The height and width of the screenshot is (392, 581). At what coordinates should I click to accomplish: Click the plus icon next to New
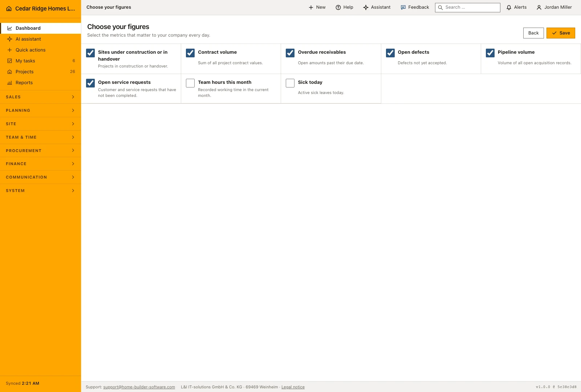(311, 7)
